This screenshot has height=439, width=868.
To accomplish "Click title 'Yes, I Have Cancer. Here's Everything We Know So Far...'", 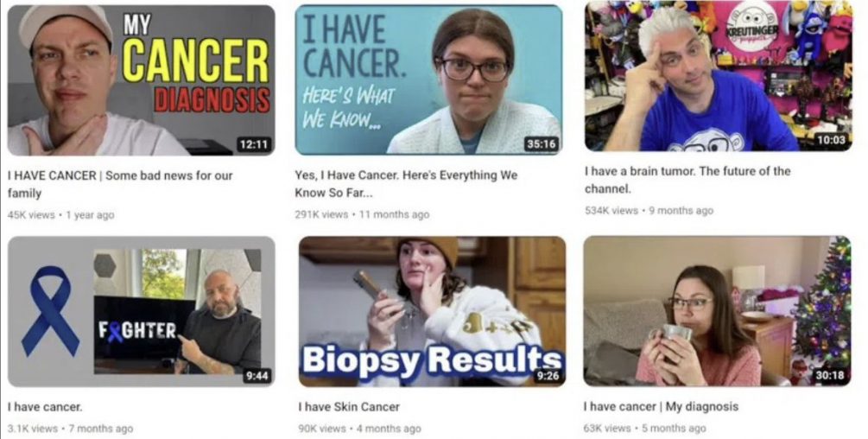I will pos(406,184).
